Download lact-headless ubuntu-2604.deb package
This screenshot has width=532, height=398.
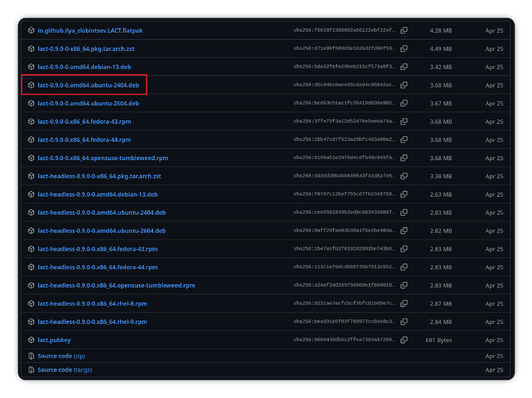[102, 231]
